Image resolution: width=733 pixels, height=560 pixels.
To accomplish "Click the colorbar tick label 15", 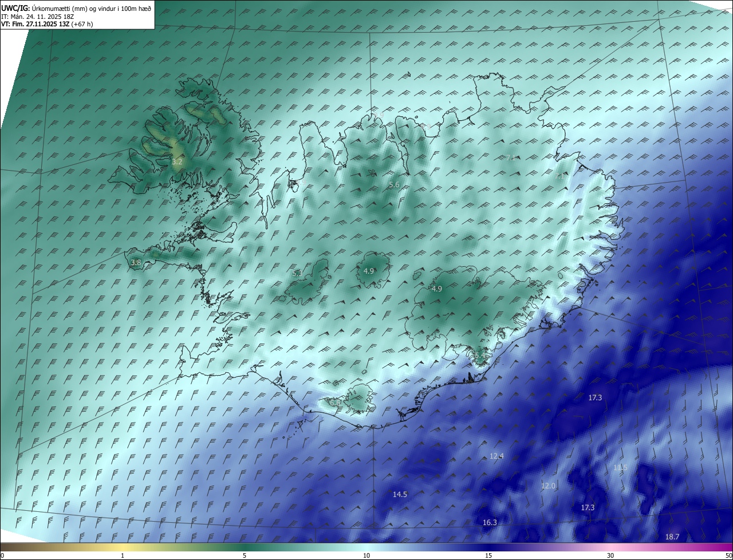I will (x=488, y=555).
